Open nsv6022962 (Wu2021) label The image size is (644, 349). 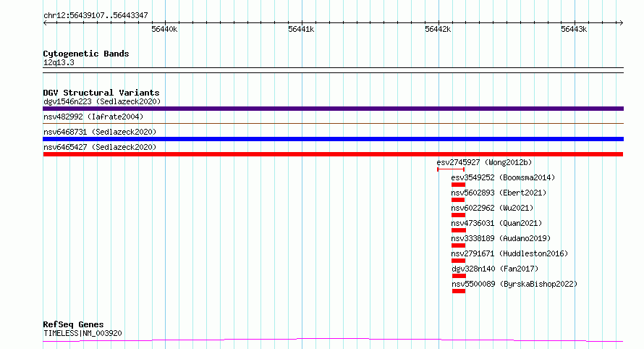click(x=492, y=208)
